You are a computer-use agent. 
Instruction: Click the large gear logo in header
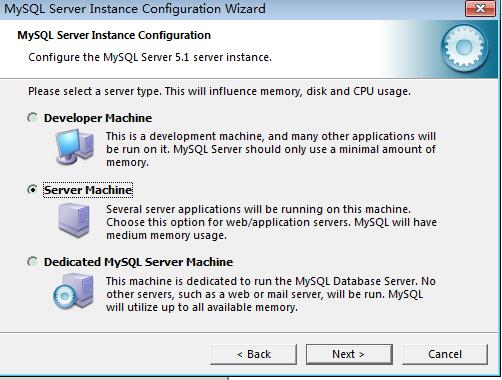pyautogui.click(x=464, y=48)
